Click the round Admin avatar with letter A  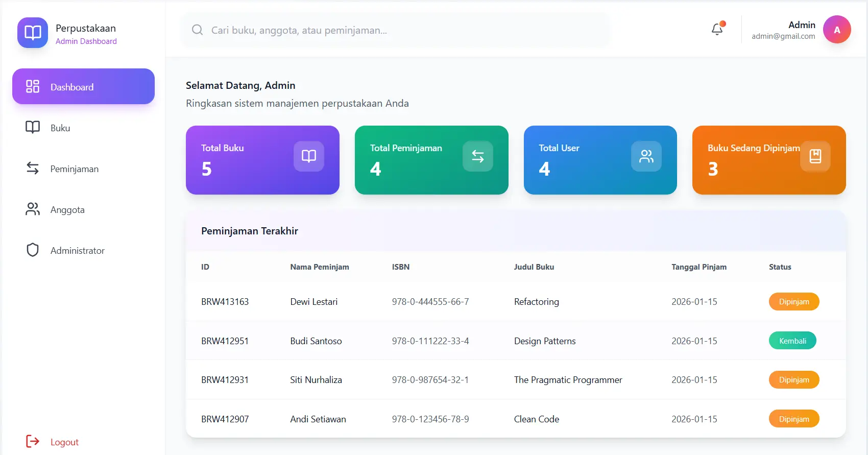[x=837, y=30]
